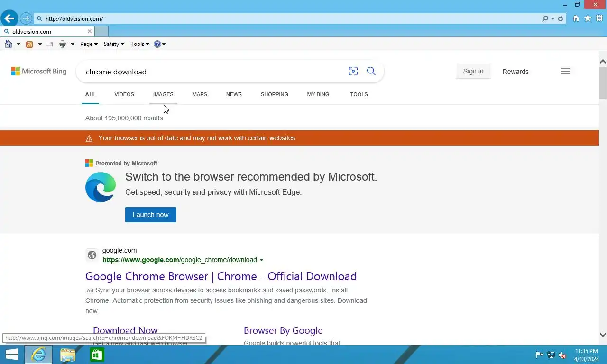Click the network tray icon
Image resolution: width=607 pixels, height=364 pixels.
coord(551,355)
